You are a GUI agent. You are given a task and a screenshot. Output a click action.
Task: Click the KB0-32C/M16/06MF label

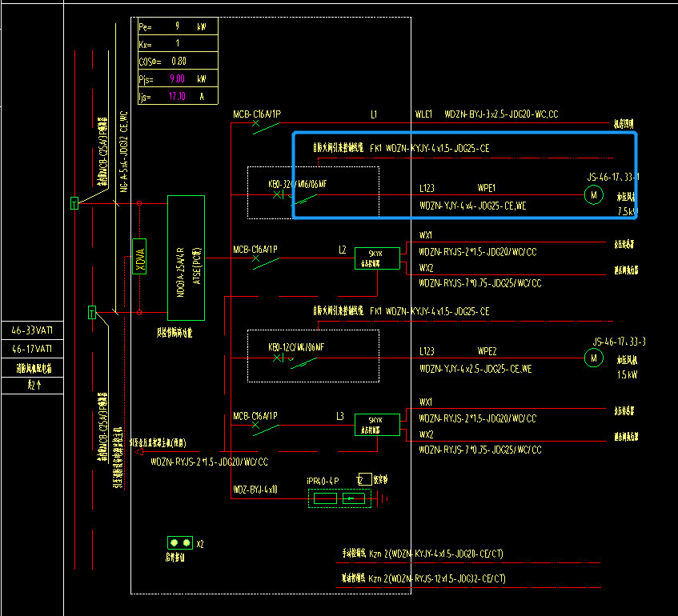(x=298, y=184)
